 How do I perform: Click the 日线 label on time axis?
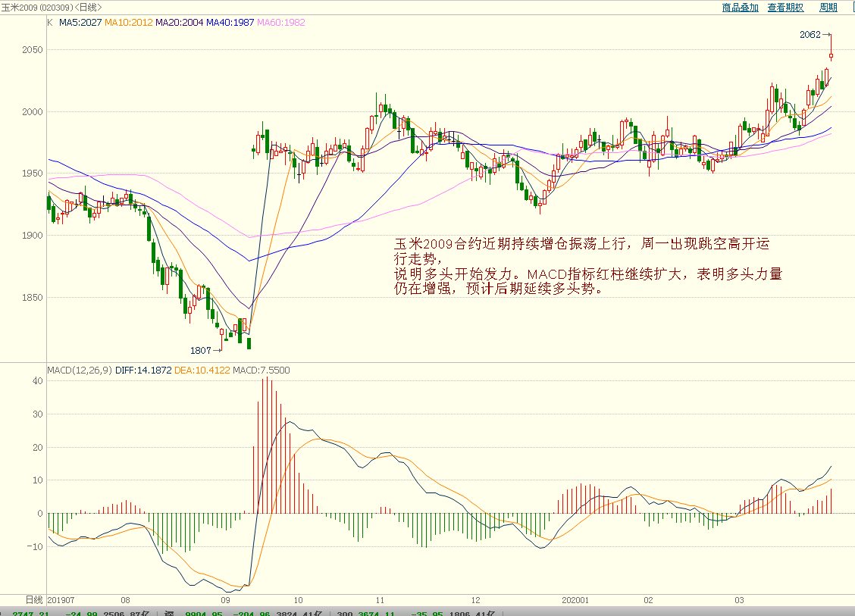[x=35, y=599]
